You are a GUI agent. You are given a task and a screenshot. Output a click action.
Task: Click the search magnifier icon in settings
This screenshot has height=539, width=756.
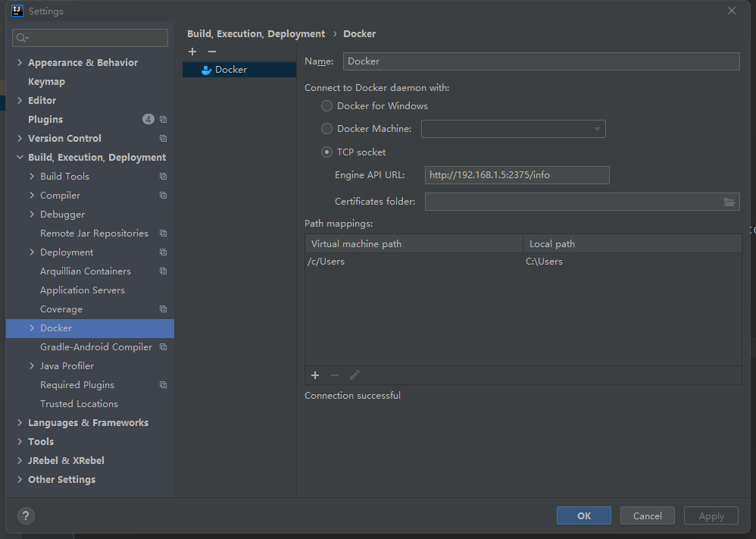click(22, 38)
